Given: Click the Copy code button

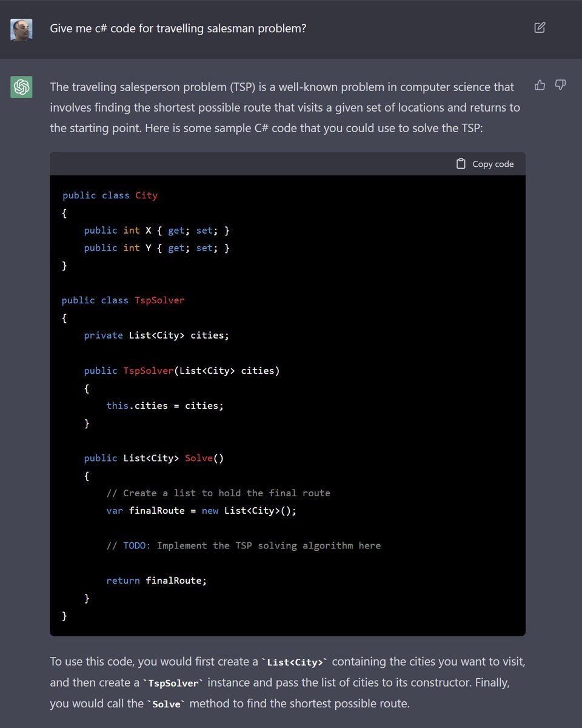Looking at the screenshot, I should [x=485, y=163].
